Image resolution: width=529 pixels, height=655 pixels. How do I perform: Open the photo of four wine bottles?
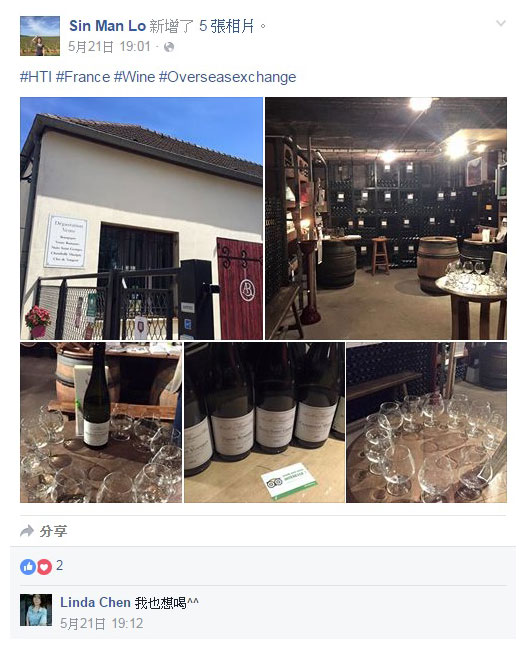point(264,422)
